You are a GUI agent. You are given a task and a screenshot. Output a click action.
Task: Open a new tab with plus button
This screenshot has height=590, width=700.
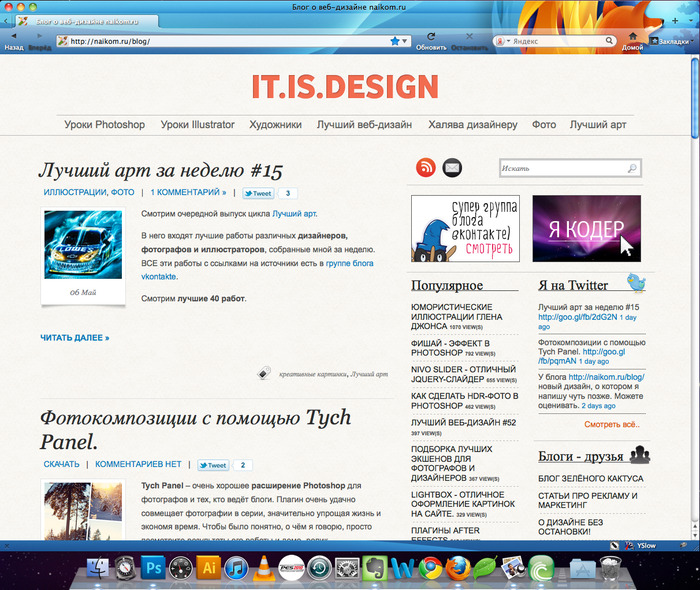tap(675, 21)
